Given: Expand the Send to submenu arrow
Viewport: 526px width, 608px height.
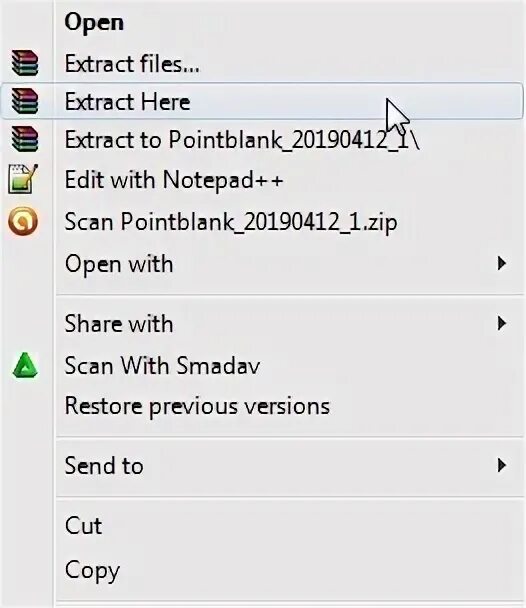Looking at the screenshot, I should (502, 465).
